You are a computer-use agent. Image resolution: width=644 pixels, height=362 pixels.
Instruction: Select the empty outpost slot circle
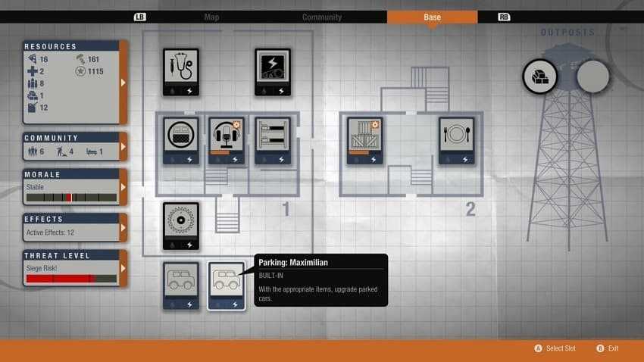tap(592, 76)
